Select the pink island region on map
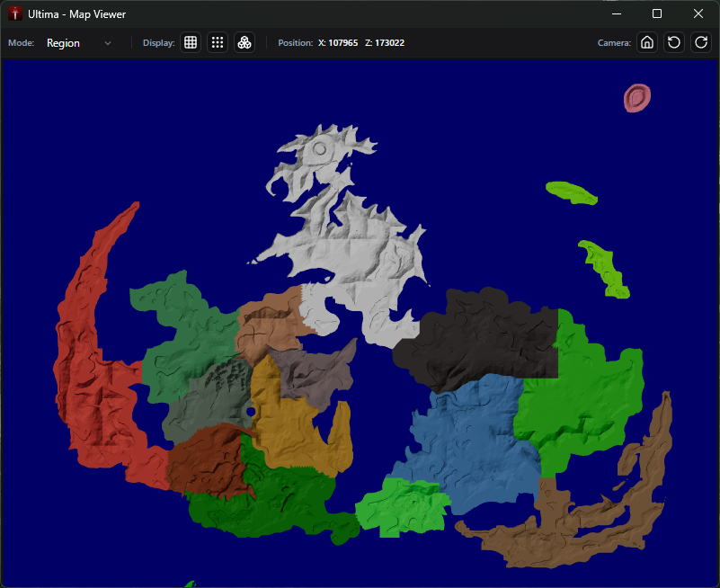The image size is (720, 588). pyautogui.click(x=637, y=98)
